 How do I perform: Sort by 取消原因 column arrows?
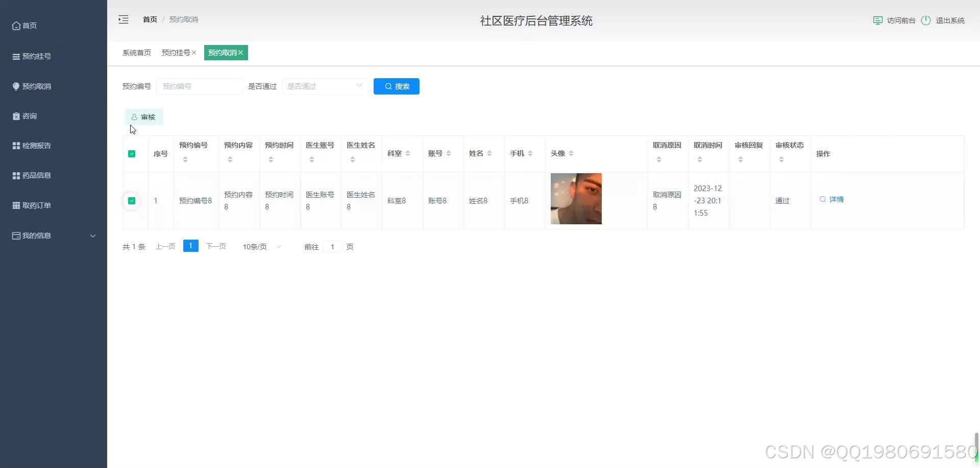659,159
